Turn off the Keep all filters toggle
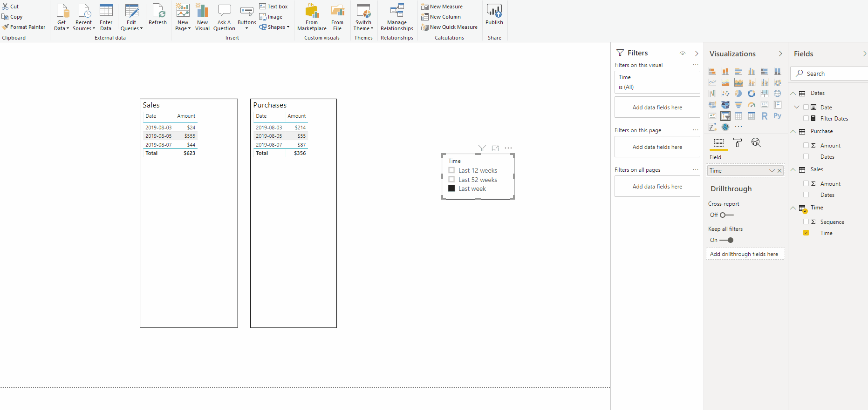Viewport: 868px width, 410px height. 726,240
